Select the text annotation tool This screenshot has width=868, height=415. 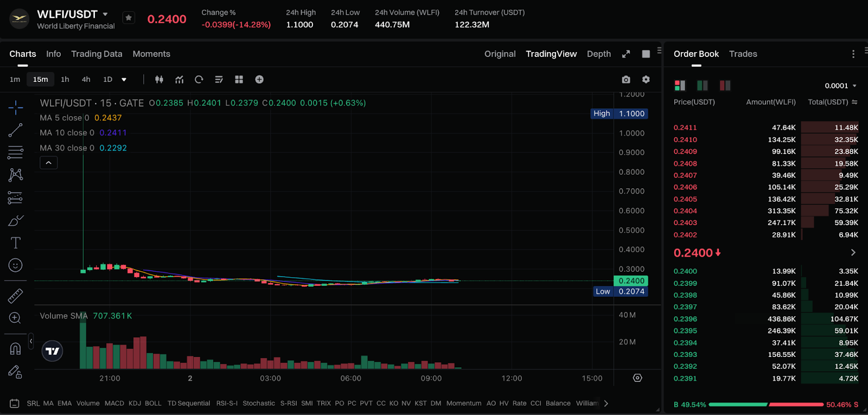15,242
